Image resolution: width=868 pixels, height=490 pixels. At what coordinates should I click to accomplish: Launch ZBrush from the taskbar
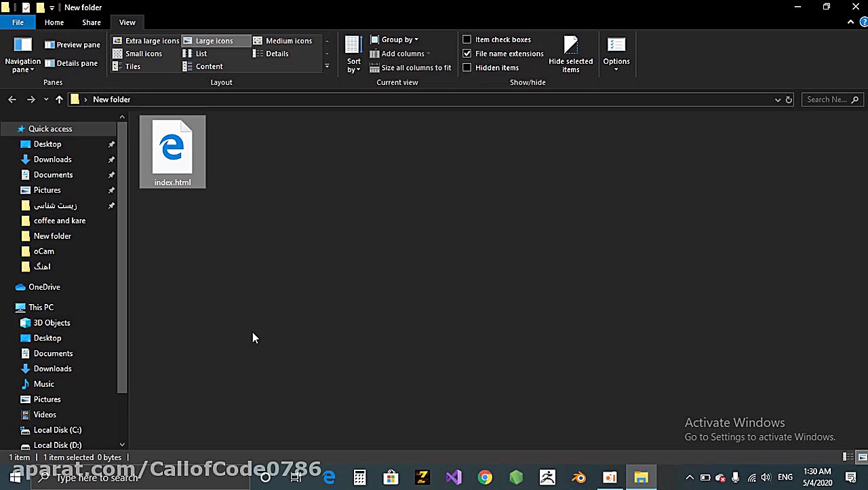tap(547, 478)
